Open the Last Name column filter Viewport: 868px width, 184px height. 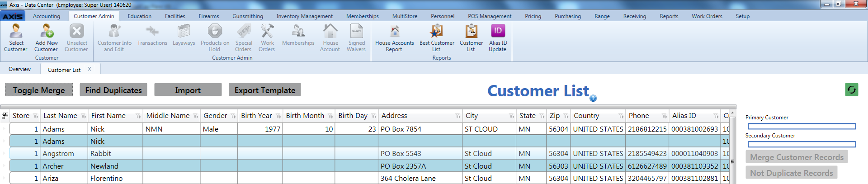pos(84,116)
